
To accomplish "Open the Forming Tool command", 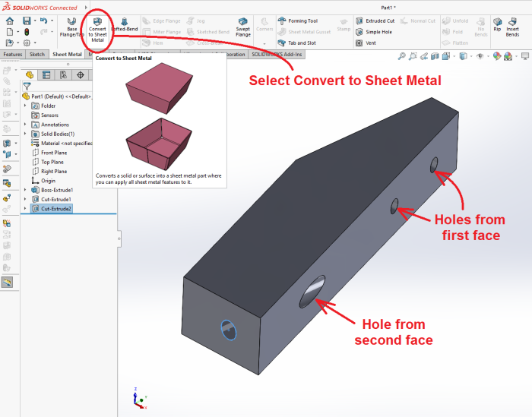I will point(302,21).
